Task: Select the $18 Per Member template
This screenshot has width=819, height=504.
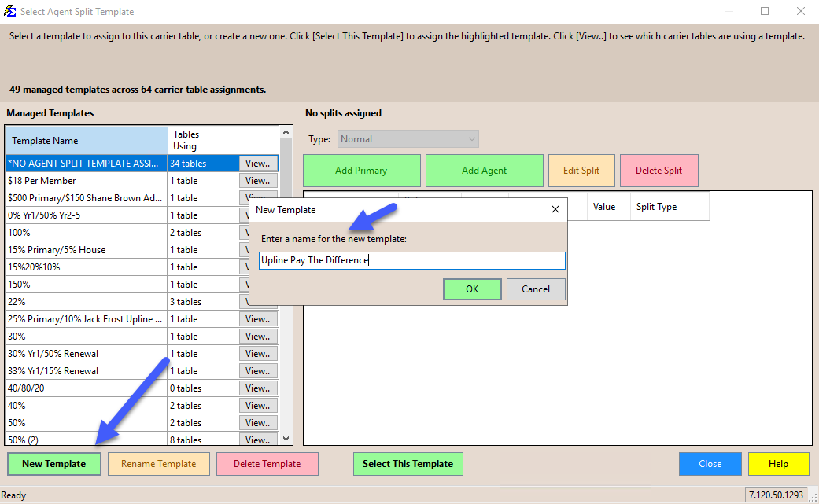Action: click(86, 181)
